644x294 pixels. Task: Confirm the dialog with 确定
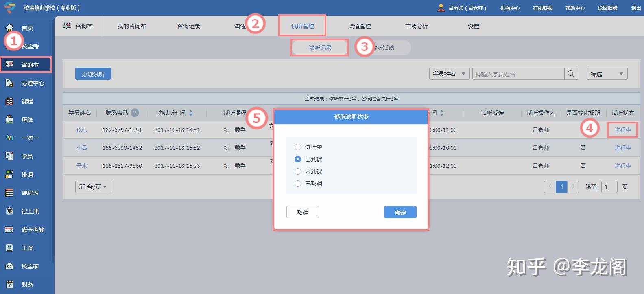(400, 212)
